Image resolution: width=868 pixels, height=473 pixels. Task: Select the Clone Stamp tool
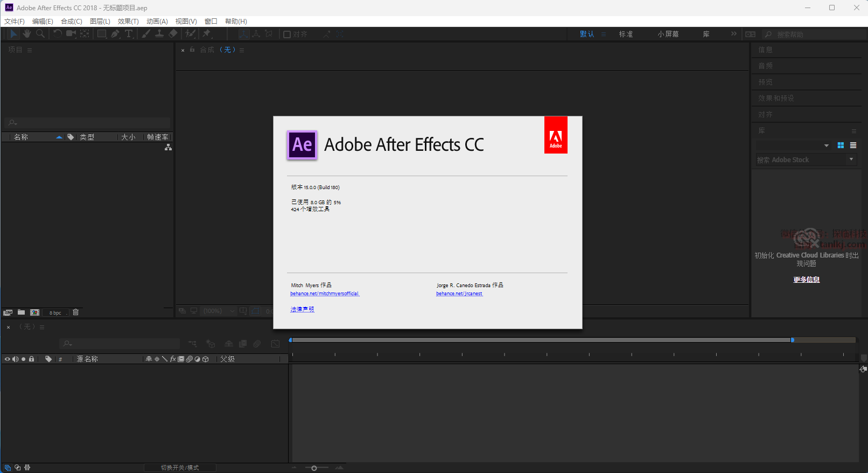[159, 34]
